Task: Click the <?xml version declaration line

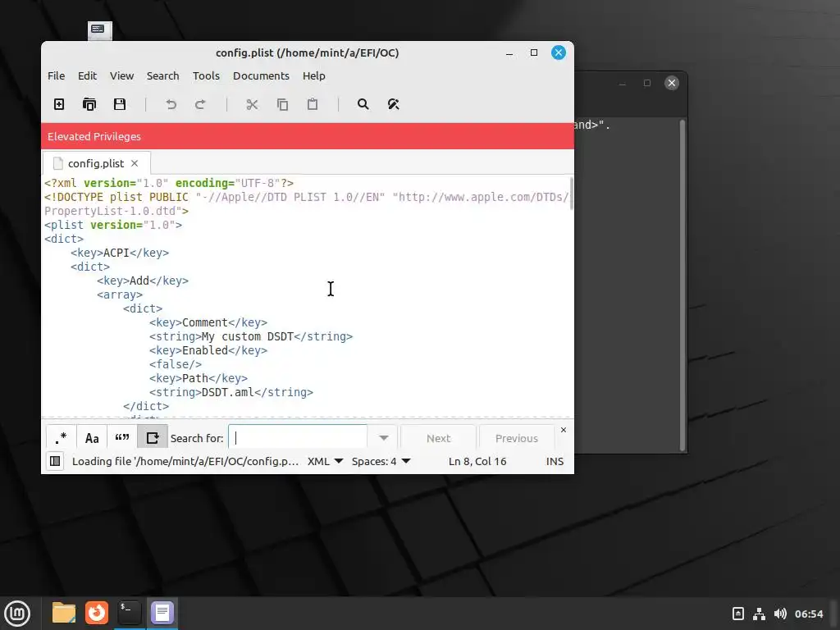Action: click(169, 183)
